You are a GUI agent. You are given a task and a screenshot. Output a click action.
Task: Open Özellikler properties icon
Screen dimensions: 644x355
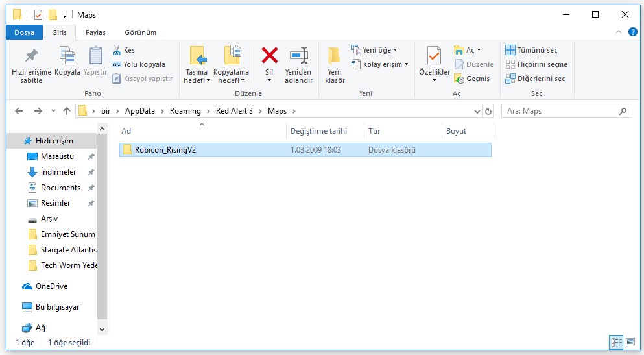tap(434, 57)
